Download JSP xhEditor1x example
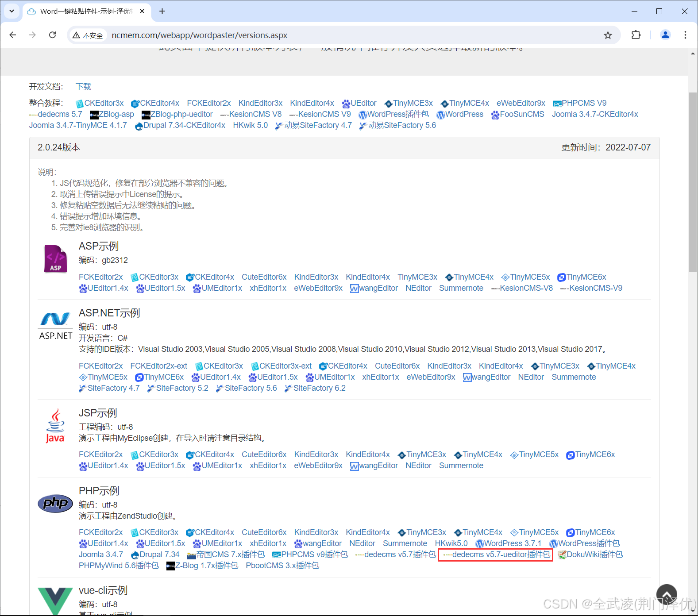Image resolution: width=698 pixels, height=616 pixels. pos(268,466)
